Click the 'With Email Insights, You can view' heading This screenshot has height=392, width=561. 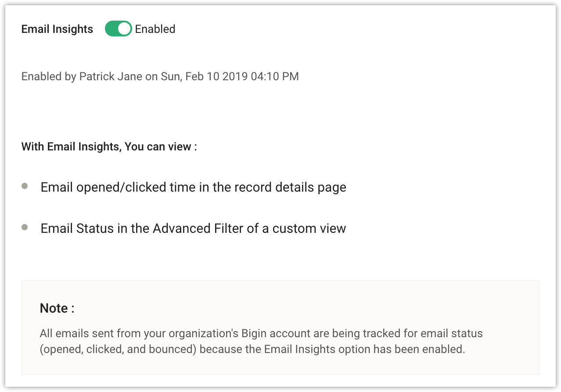[x=109, y=146]
